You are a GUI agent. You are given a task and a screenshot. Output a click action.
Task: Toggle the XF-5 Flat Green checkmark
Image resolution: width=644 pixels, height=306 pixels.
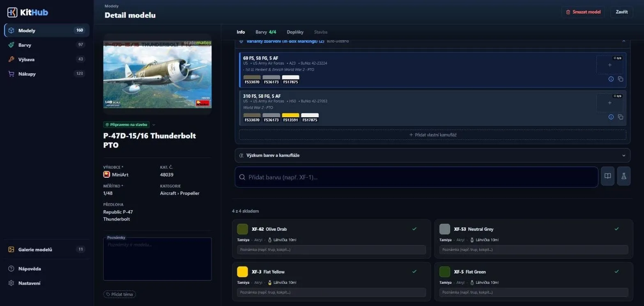pyautogui.click(x=616, y=271)
